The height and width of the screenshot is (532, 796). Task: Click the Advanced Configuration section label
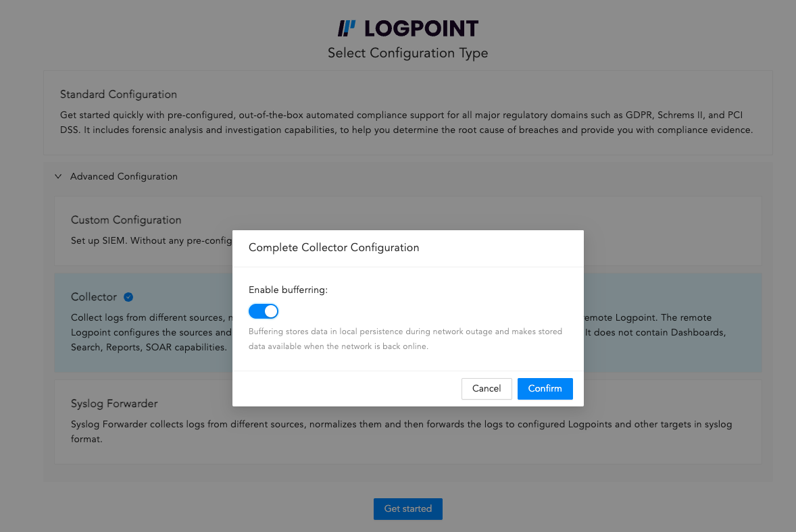coord(124,176)
